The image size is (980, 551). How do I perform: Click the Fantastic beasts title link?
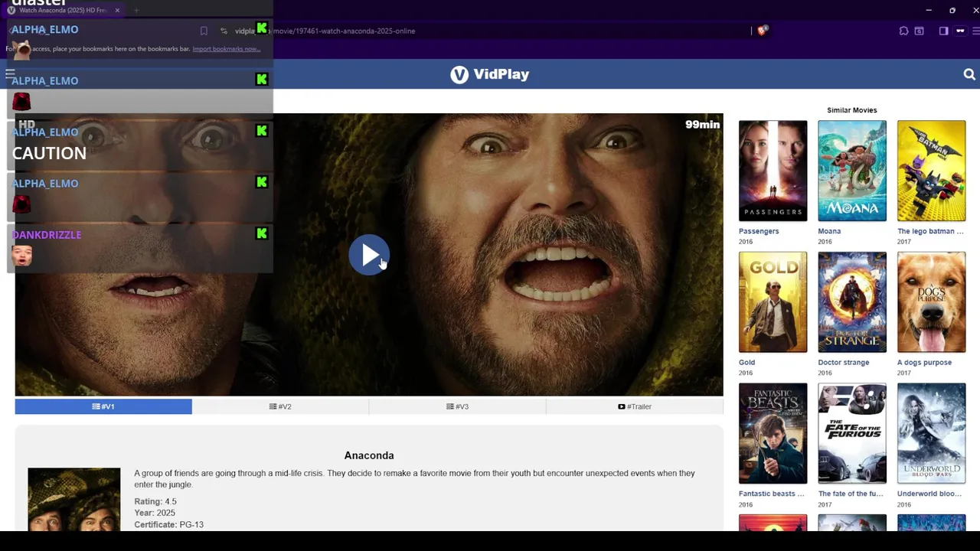pyautogui.click(x=772, y=494)
